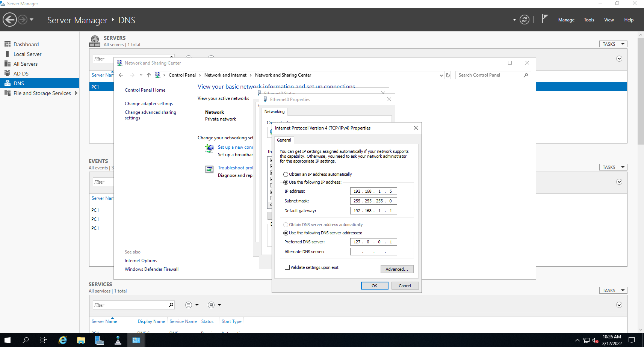Viewport: 644px width, 347px height.
Task: Click into Alternate DNS server field
Action: click(373, 252)
